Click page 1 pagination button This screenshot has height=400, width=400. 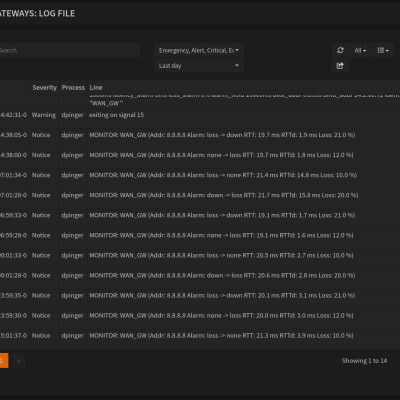[3, 361]
